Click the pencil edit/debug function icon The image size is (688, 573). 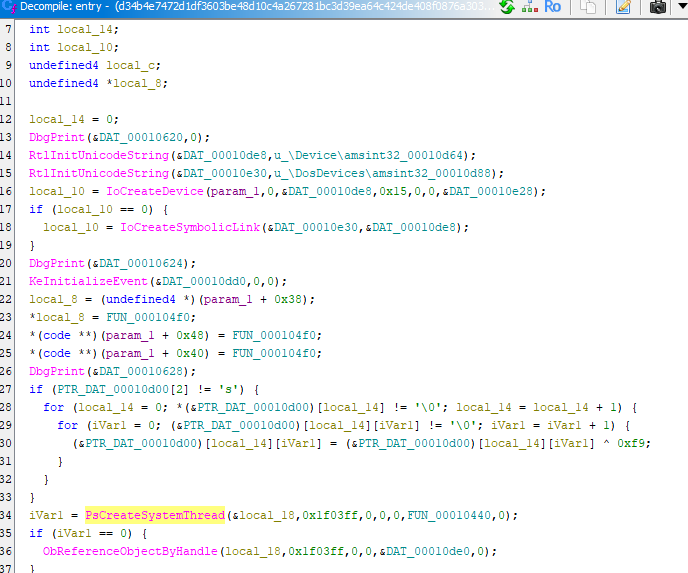pyautogui.click(x=624, y=8)
